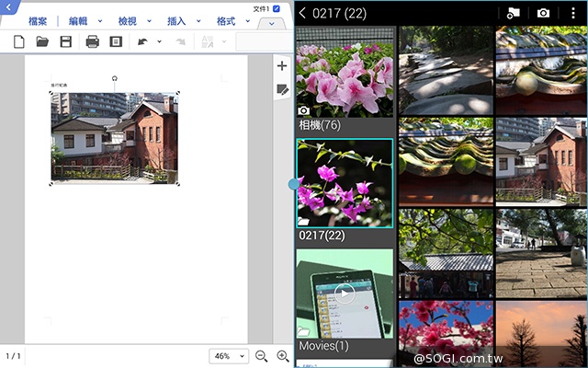Click the open folder icon in toolbar
Viewport: 588px width, 368px height.
coord(42,41)
